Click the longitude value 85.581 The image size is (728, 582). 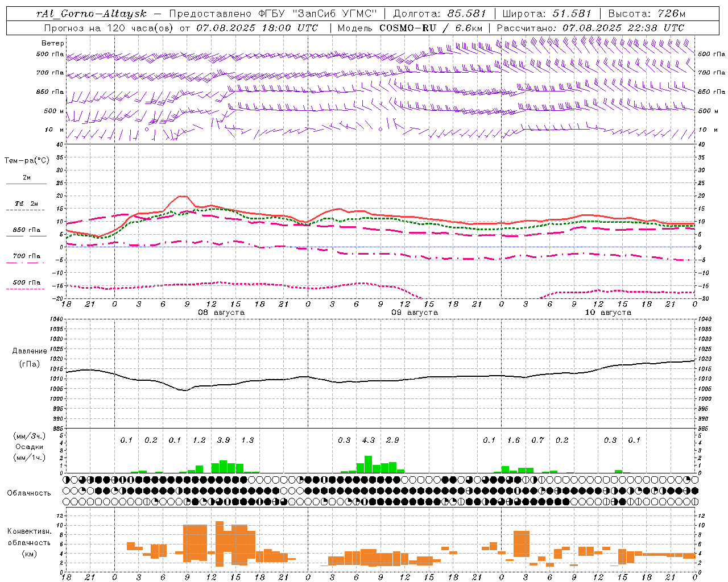(x=466, y=14)
